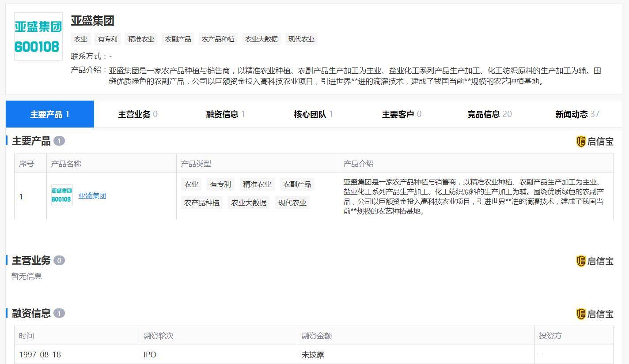
Task: Select the 农产品种植 tag in the header
Action: point(218,39)
